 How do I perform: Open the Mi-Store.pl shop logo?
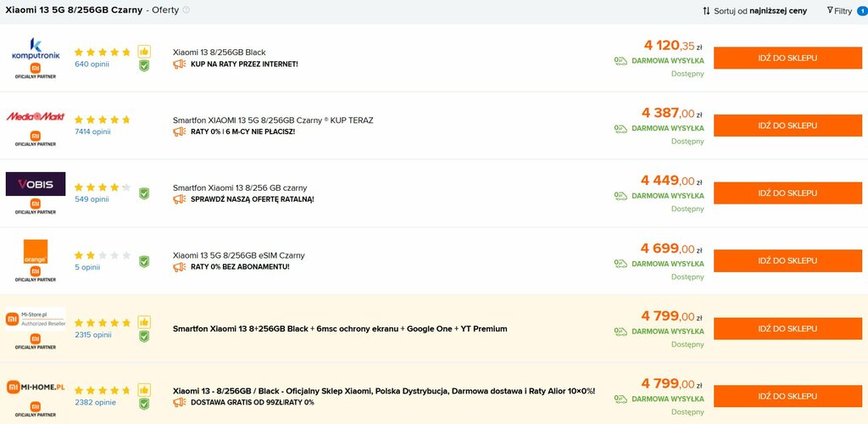(36, 319)
